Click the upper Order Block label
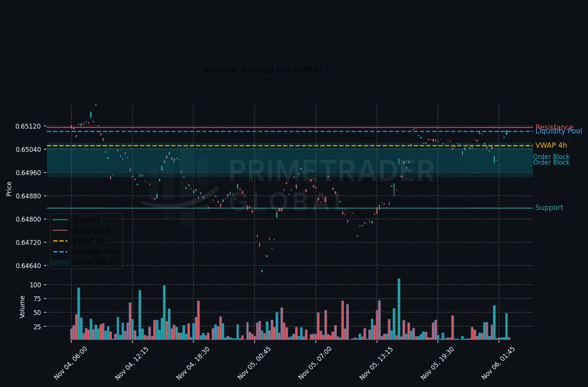588x387 pixels. [551, 157]
